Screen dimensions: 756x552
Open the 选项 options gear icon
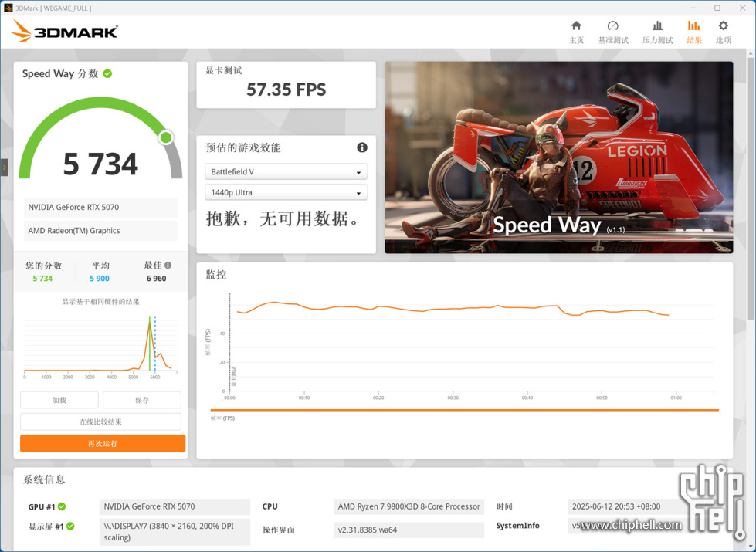[724, 26]
